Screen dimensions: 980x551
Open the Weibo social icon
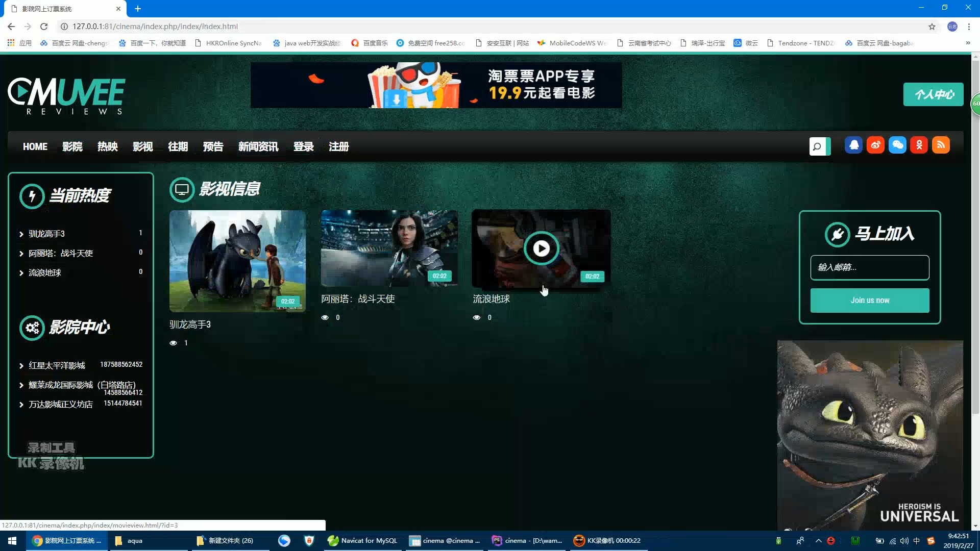coord(875,145)
